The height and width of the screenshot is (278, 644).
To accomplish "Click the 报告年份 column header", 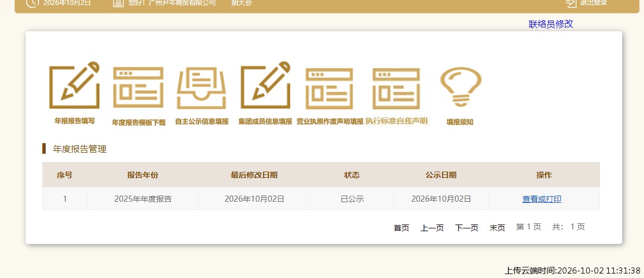I will [143, 175].
